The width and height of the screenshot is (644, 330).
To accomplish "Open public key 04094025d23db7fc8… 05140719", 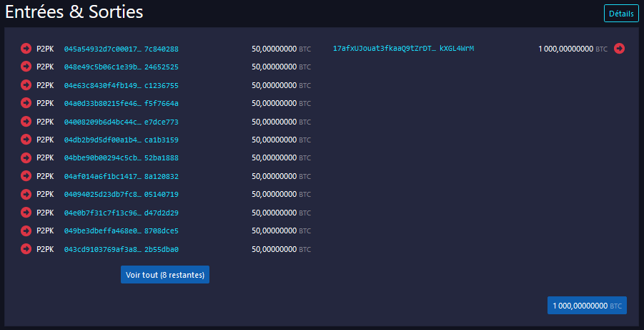I will pyautogui.click(x=122, y=194).
